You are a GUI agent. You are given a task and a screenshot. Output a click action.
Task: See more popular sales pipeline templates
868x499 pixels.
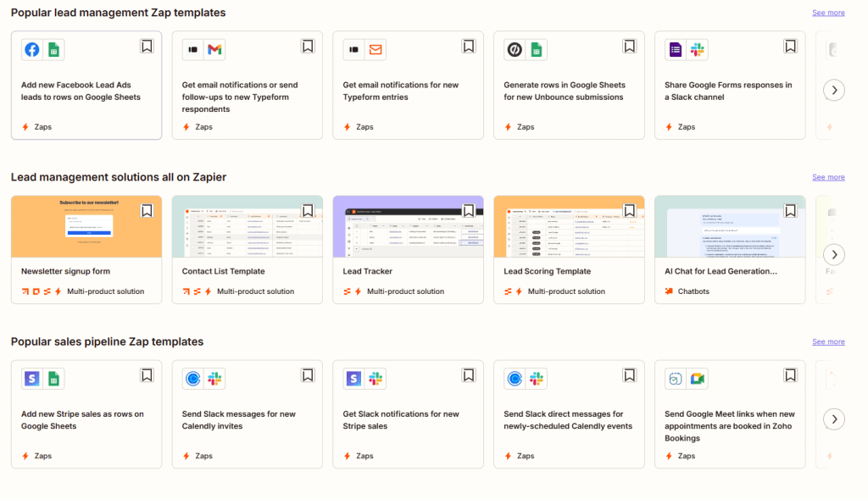pos(828,342)
